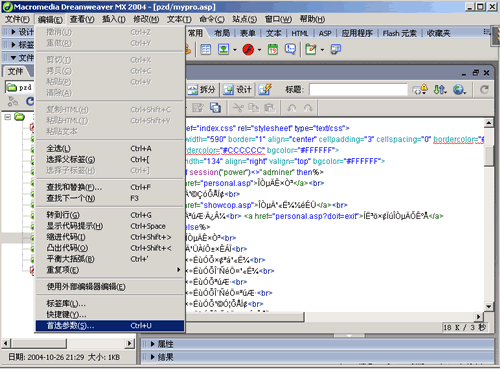Choose 显示代码提示(H) menu item

click(x=110, y=226)
